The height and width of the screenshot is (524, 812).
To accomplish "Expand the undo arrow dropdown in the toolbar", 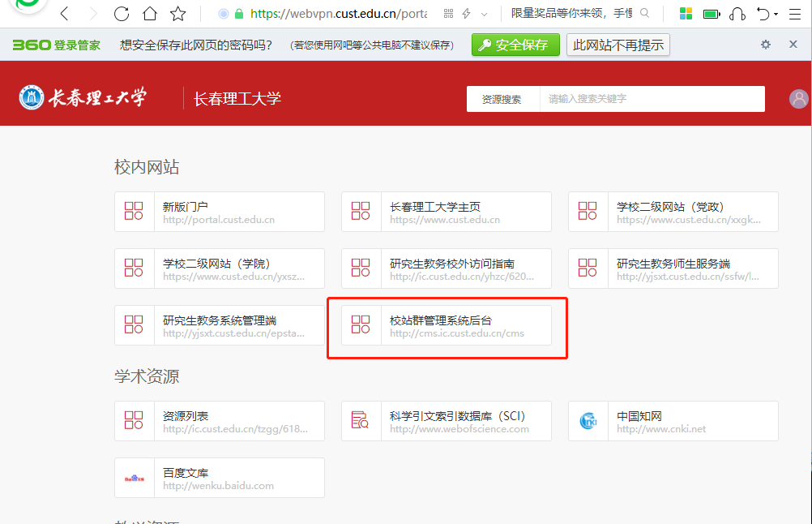I will (x=776, y=14).
